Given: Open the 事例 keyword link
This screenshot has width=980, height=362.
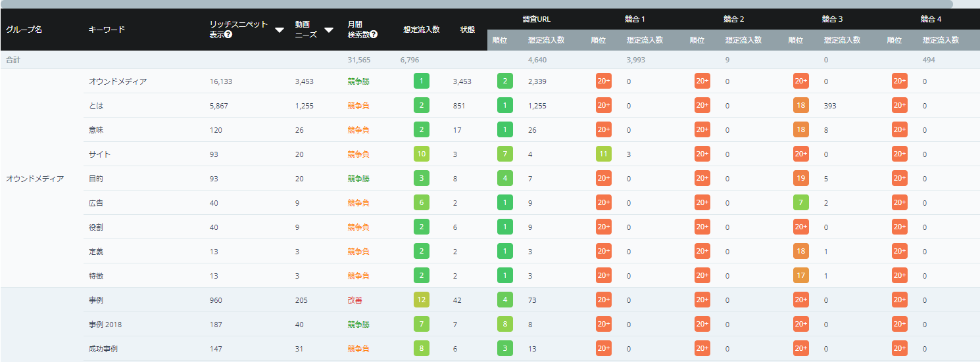Looking at the screenshot, I should [95, 300].
